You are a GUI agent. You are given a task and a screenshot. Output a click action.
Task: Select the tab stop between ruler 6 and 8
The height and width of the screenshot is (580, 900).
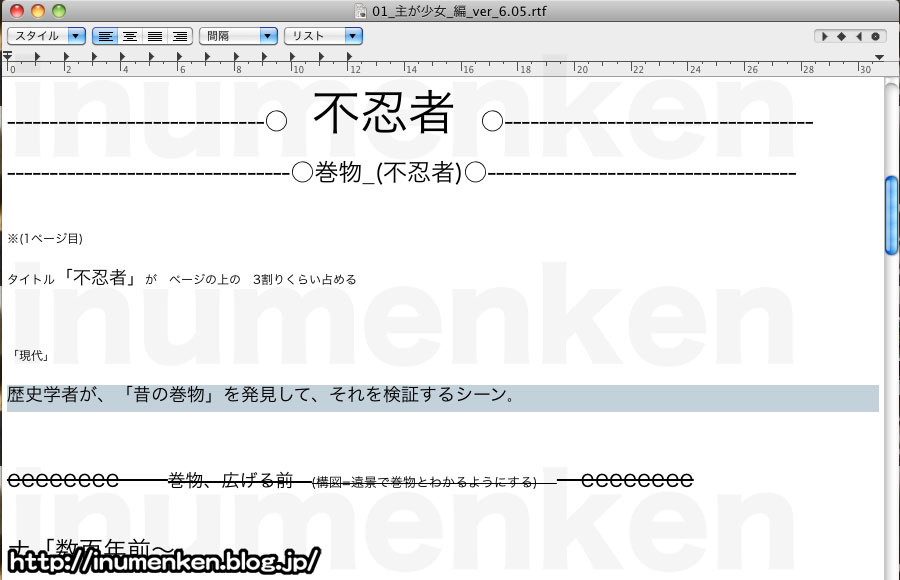pos(207,57)
